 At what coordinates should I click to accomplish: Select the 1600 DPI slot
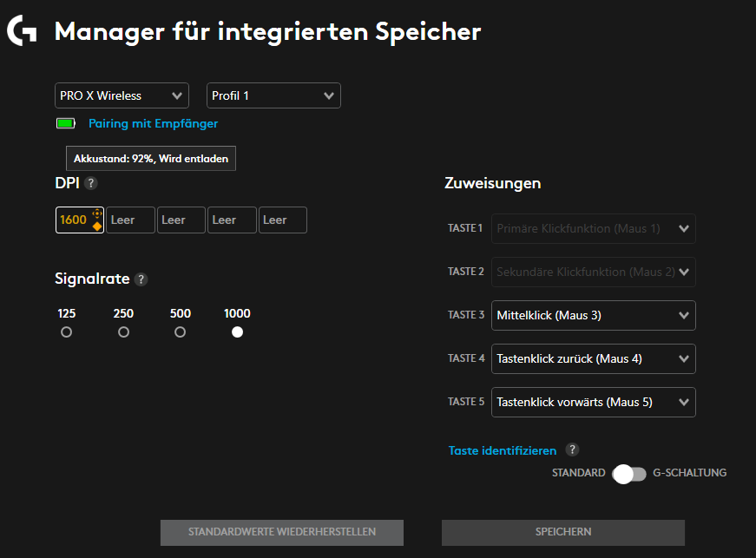click(80, 220)
